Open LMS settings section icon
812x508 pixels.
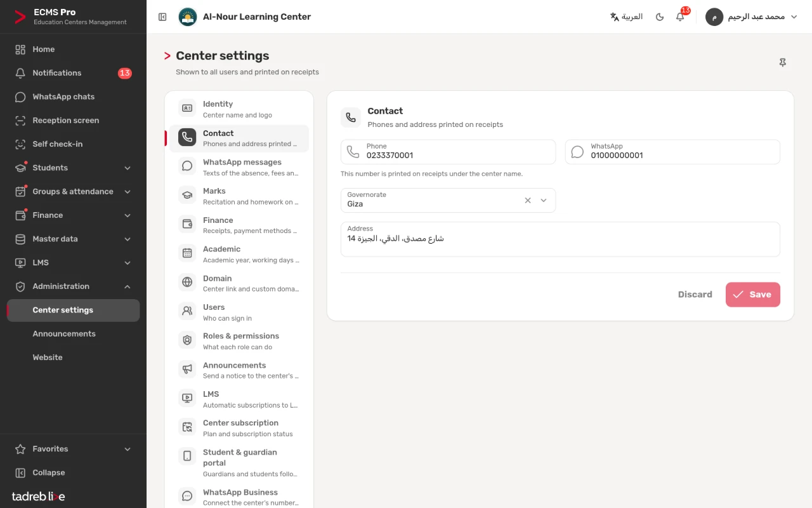click(x=187, y=398)
